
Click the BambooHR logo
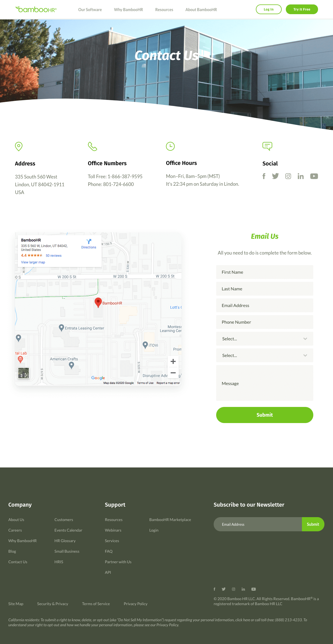[36, 9]
